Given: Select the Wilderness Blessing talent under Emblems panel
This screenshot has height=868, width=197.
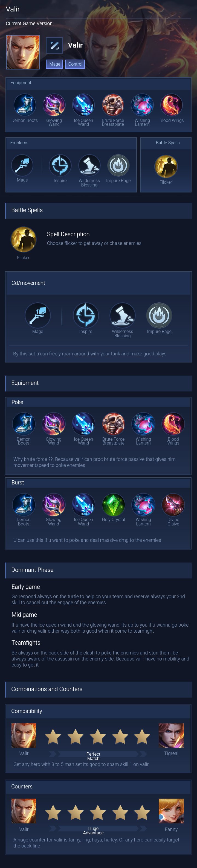Looking at the screenshot, I should pyautogui.click(x=89, y=165).
